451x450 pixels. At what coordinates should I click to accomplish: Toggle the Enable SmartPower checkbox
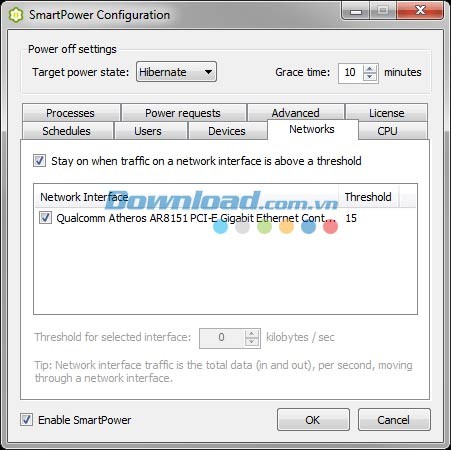pos(26,419)
